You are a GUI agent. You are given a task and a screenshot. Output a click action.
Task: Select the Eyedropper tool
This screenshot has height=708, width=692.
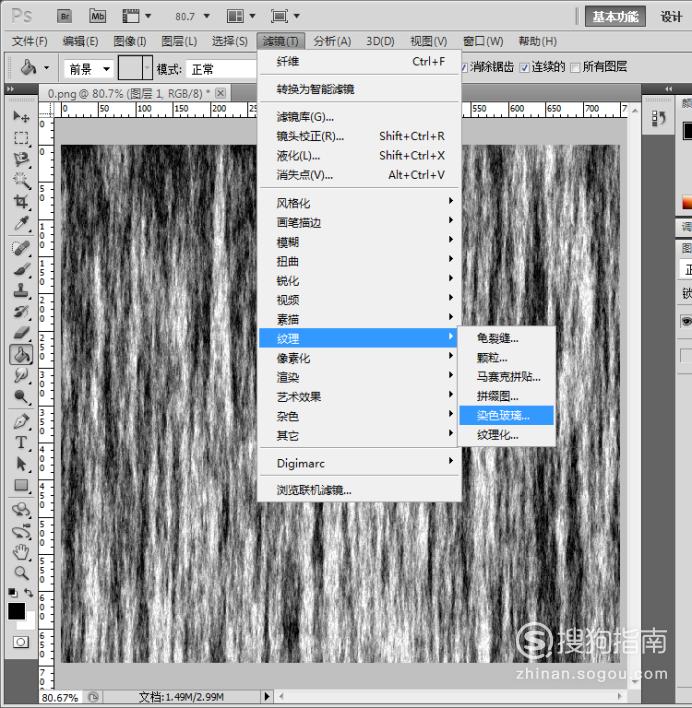point(21,223)
